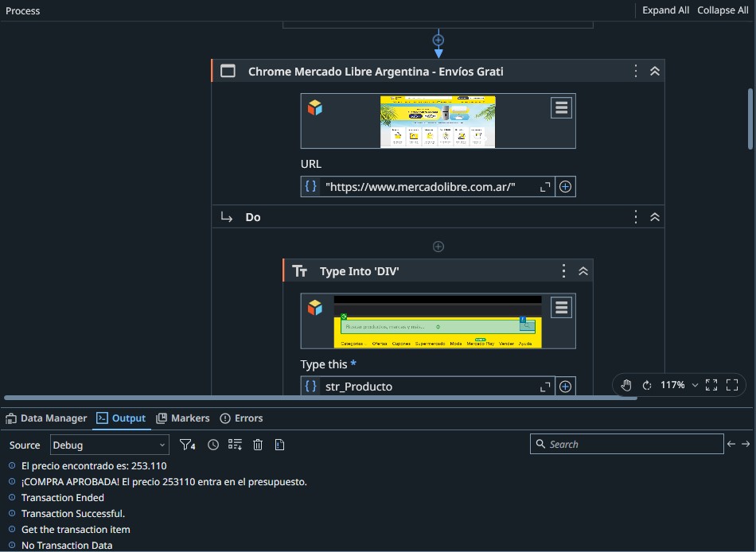
Task: Open the Errors tab
Action: [242, 418]
